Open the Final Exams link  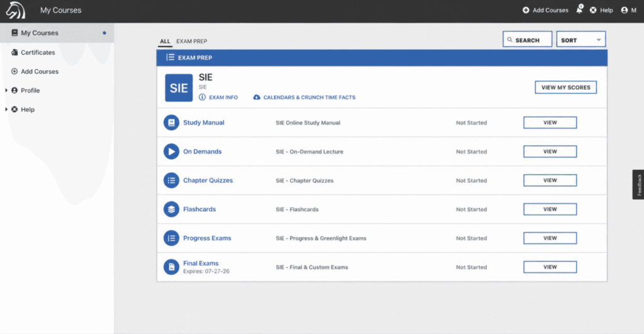[201, 264]
